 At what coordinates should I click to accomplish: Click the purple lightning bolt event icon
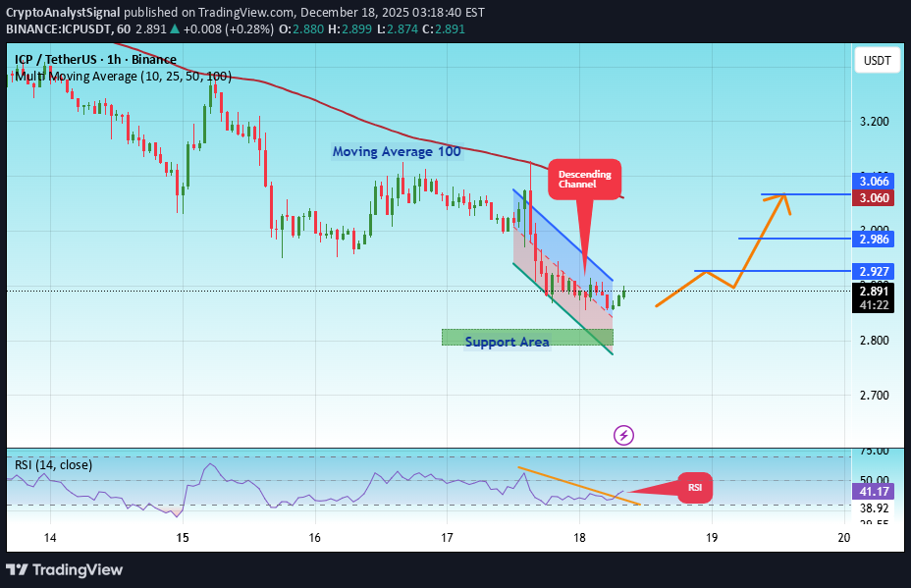coord(623,435)
